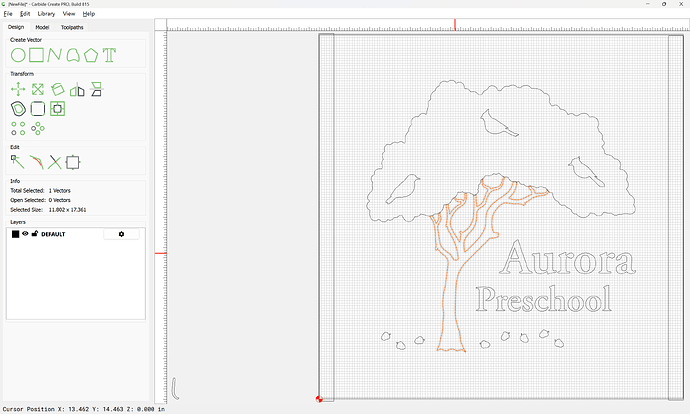Activate the Move transform tool
The height and width of the screenshot is (414, 690).
coord(18,89)
